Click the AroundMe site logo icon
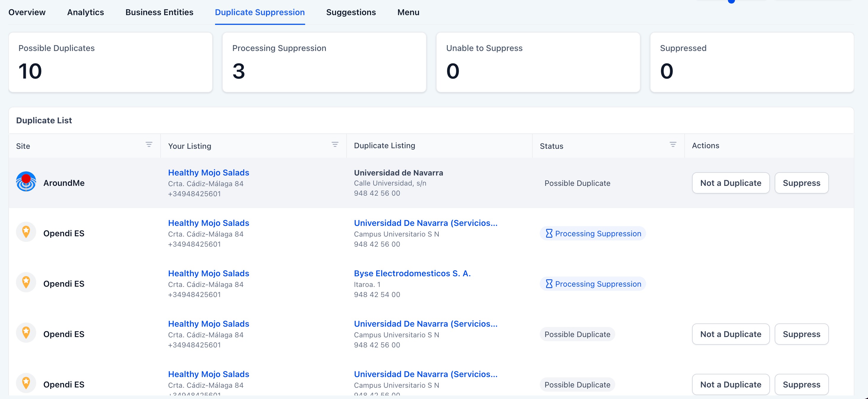The height and width of the screenshot is (399, 868). 26,182
